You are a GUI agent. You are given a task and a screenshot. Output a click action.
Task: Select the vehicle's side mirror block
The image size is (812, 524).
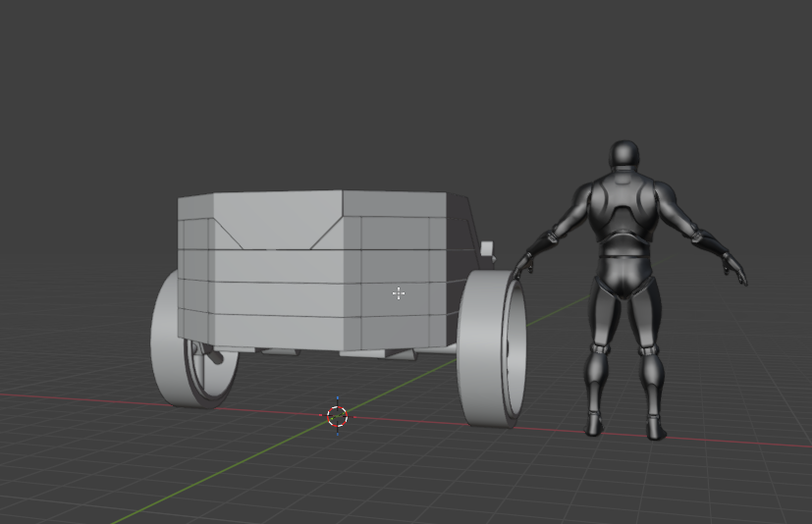pos(485,248)
